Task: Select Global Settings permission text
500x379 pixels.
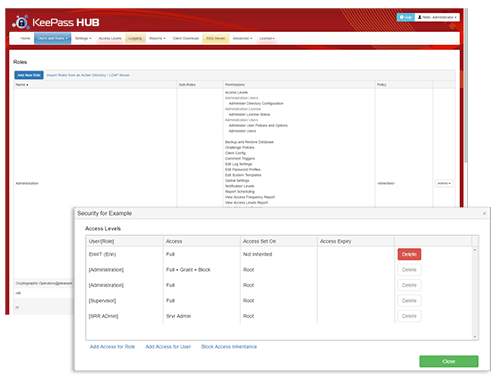Action: click(x=237, y=180)
